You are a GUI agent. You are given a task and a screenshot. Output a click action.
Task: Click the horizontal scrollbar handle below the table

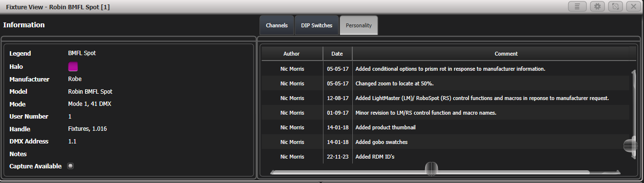pos(431,169)
